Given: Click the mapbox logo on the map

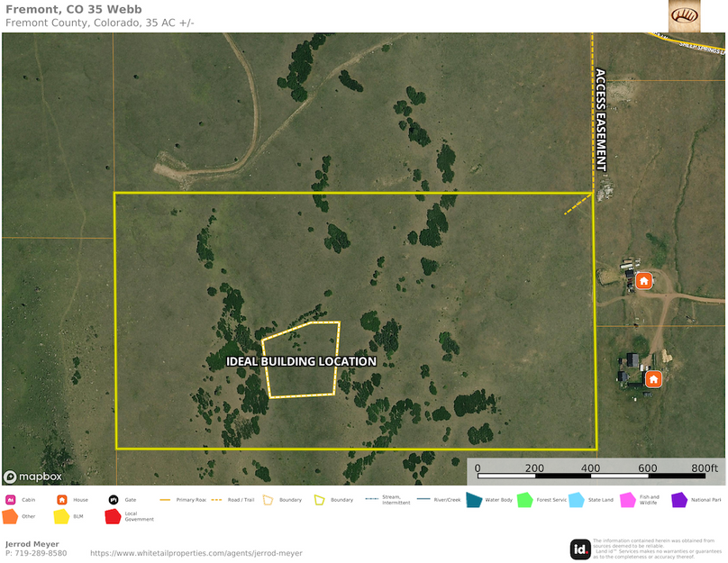Looking at the screenshot, I should click(x=32, y=477).
